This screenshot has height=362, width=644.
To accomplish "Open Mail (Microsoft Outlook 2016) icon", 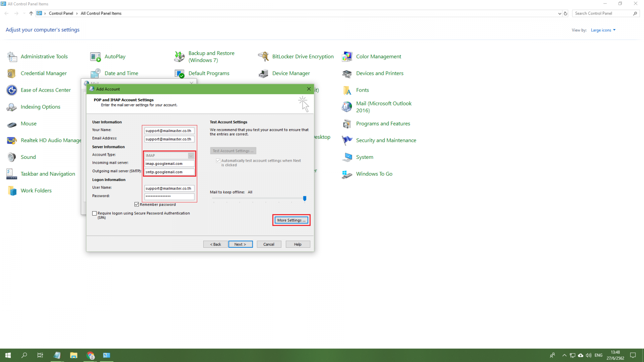I will (347, 107).
